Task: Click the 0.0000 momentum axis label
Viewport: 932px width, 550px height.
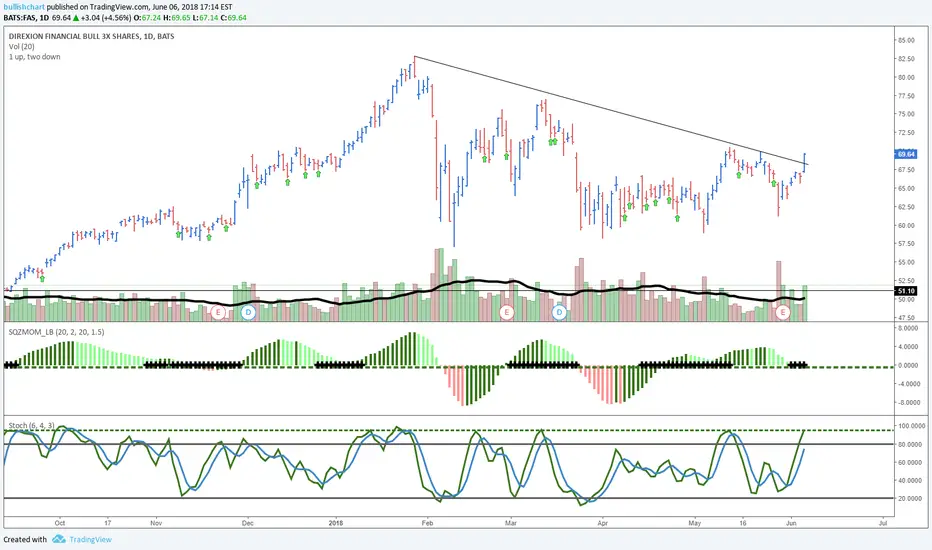Action: point(908,366)
